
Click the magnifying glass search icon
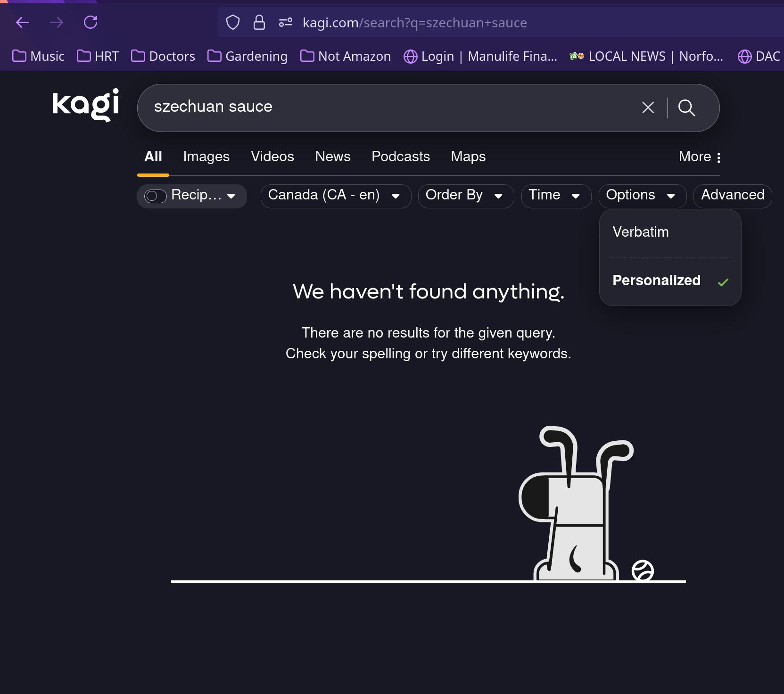[686, 107]
